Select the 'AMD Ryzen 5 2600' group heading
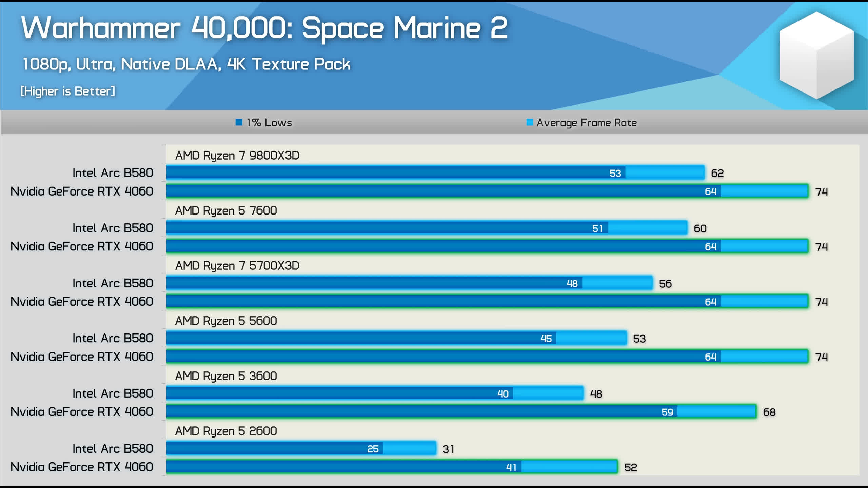The image size is (868, 488). click(x=226, y=431)
